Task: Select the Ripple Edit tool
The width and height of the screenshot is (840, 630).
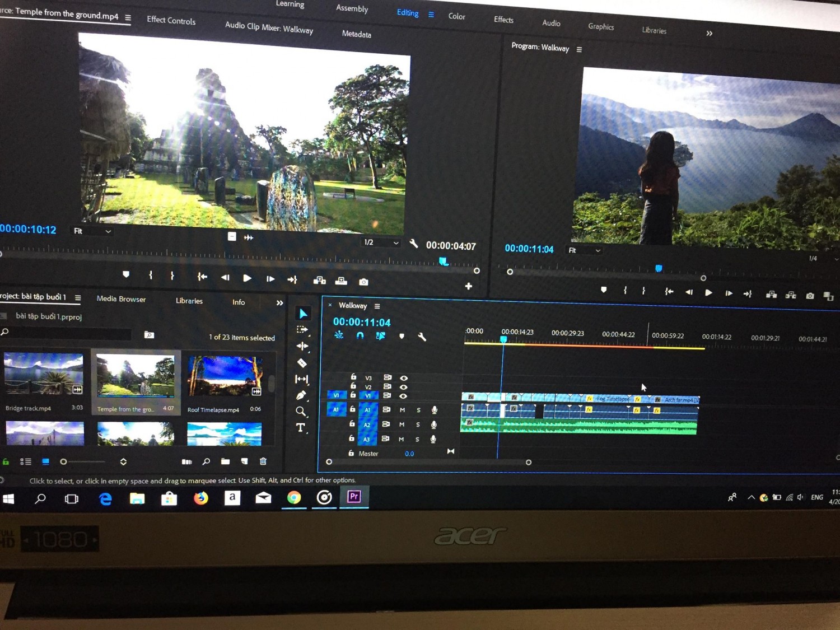Action: pyautogui.click(x=302, y=346)
